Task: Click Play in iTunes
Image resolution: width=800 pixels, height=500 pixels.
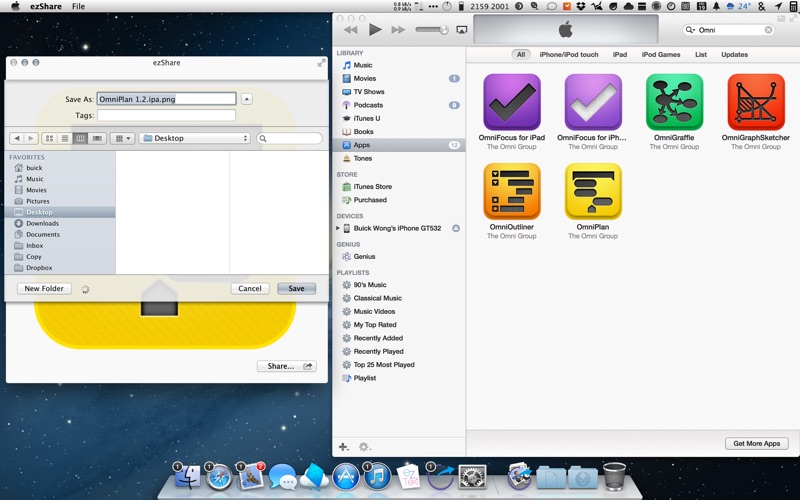Action: (375, 30)
